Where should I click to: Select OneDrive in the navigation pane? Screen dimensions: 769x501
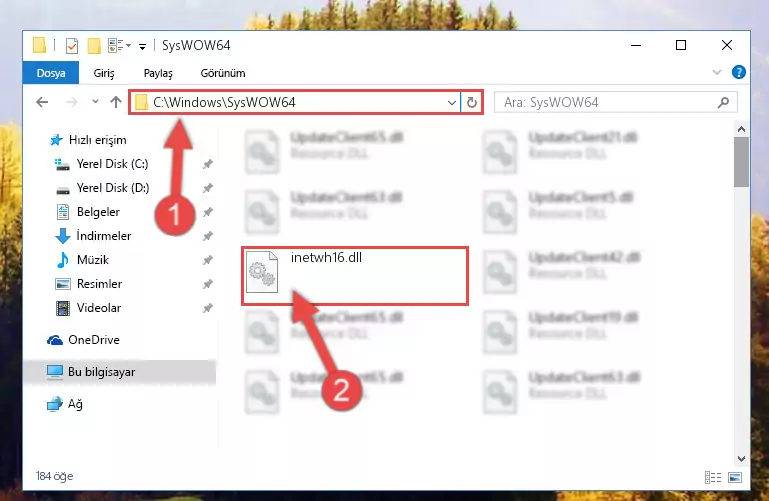[83, 340]
